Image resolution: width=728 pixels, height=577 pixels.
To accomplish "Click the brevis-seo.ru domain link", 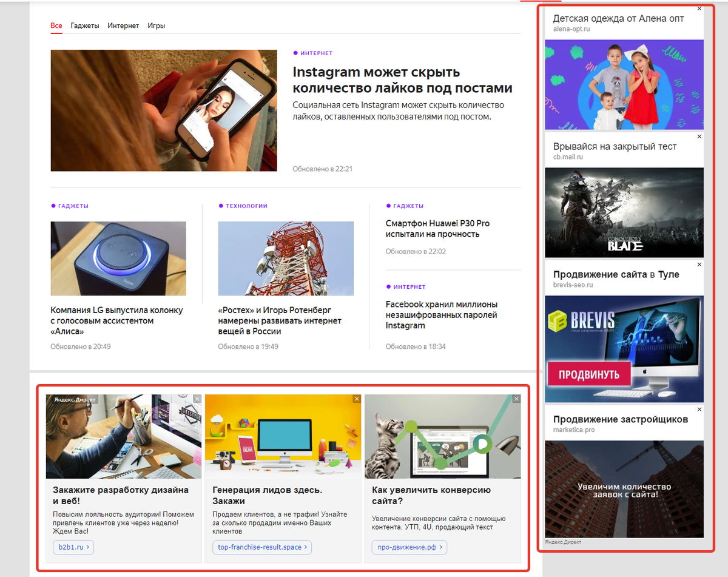I will [573, 285].
